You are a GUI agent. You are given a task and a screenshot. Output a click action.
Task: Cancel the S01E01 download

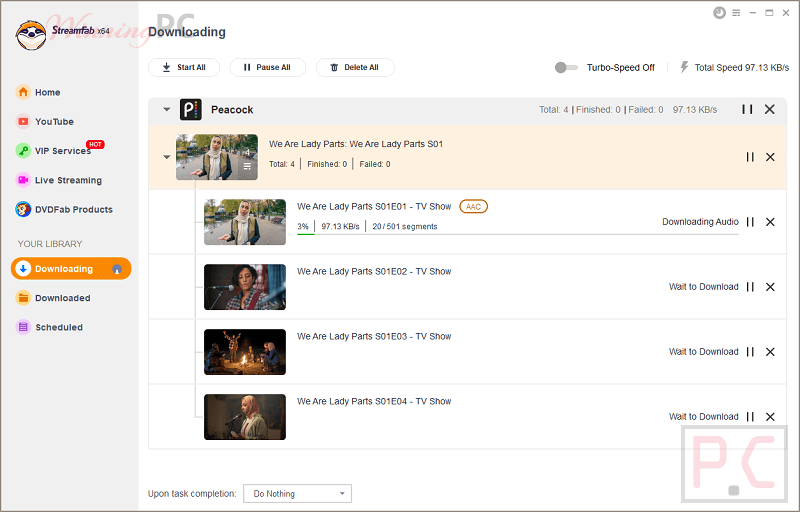click(x=770, y=222)
